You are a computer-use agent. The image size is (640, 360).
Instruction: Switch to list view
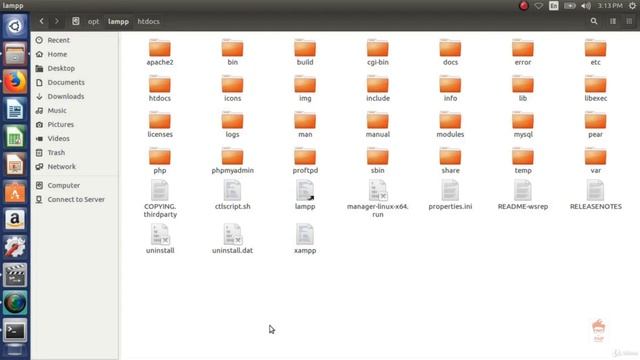[613, 21]
